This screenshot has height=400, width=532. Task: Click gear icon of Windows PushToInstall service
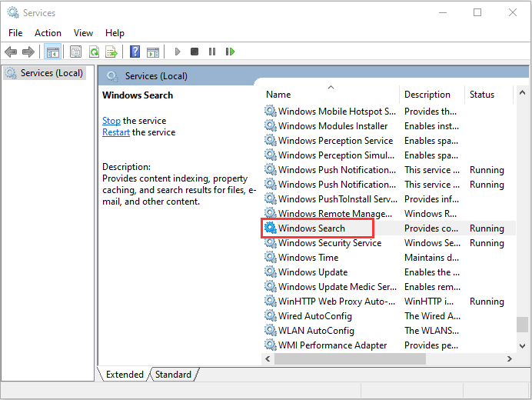[271, 198]
